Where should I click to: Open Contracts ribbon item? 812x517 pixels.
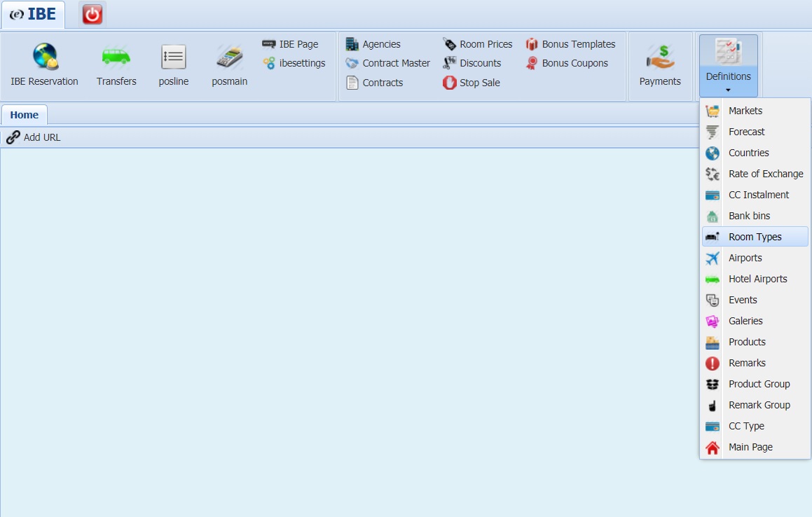[374, 83]
